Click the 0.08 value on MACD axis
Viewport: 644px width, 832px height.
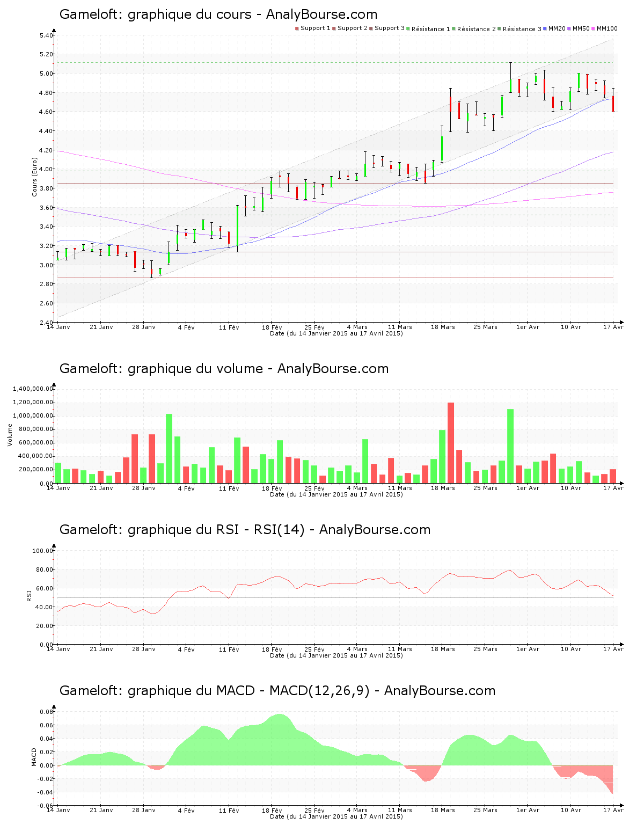[47, 712]
